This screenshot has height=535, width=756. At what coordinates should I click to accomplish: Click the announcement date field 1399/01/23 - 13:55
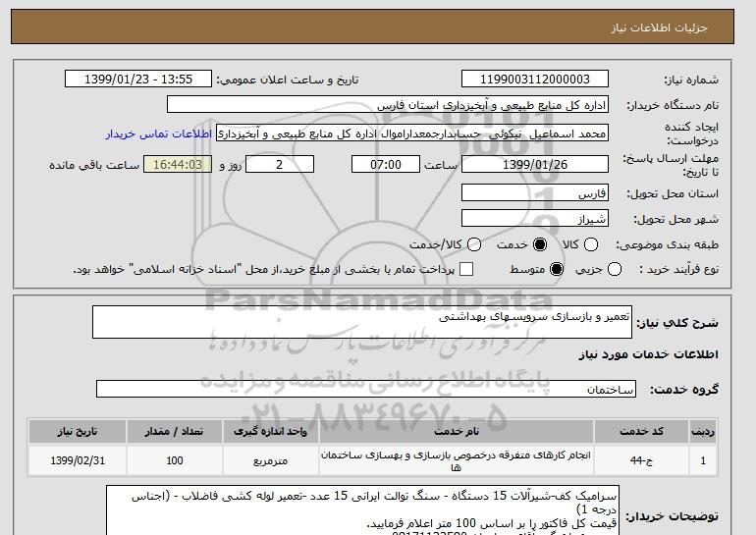tap(138, 80)
